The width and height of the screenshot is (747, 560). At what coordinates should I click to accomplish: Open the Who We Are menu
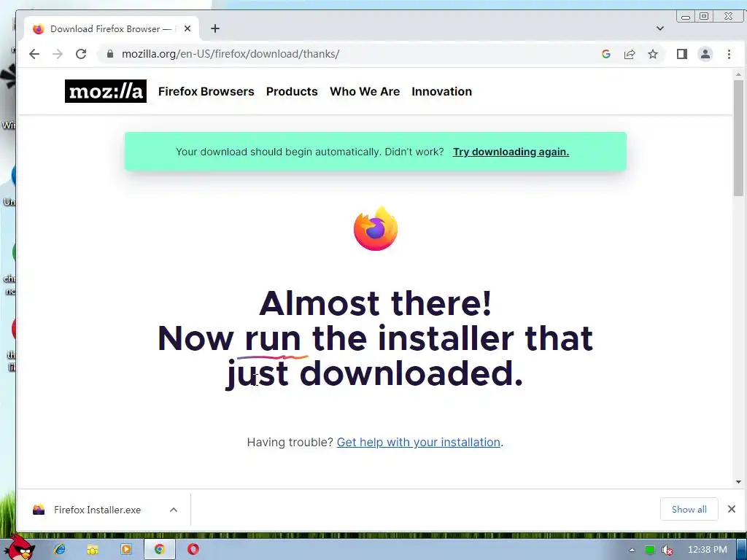coord(365,91)
